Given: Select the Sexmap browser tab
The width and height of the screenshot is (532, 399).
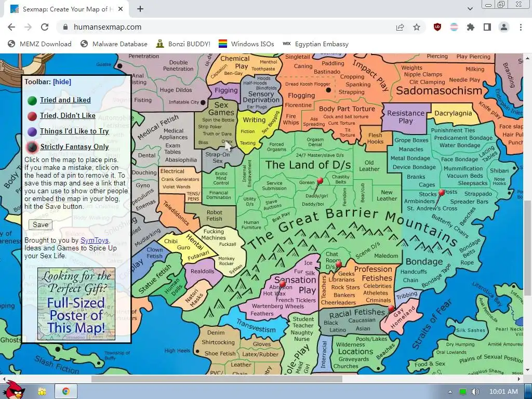Looking at the screenshot, I should tap(67, 9).
